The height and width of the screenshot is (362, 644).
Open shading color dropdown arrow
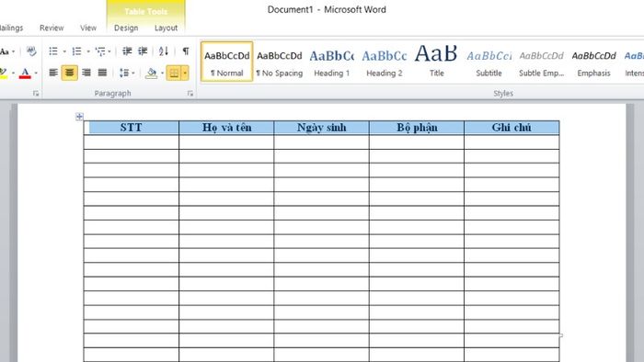[162, 74]
